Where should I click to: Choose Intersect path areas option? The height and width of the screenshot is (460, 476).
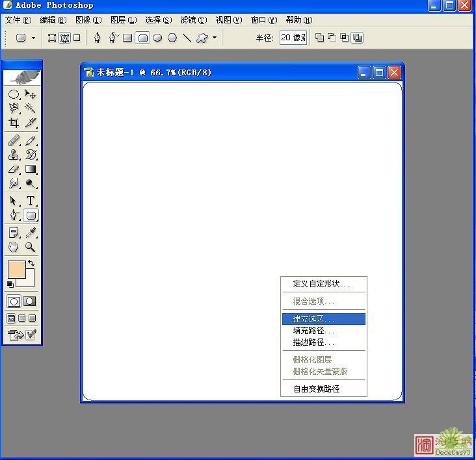click(x=344, y=38)
